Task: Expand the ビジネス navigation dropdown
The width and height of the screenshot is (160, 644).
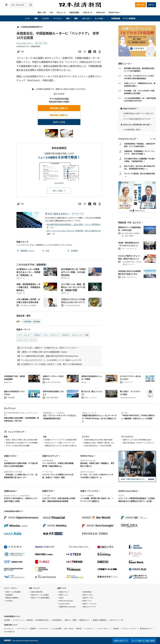Action: [x=46, y=19]
